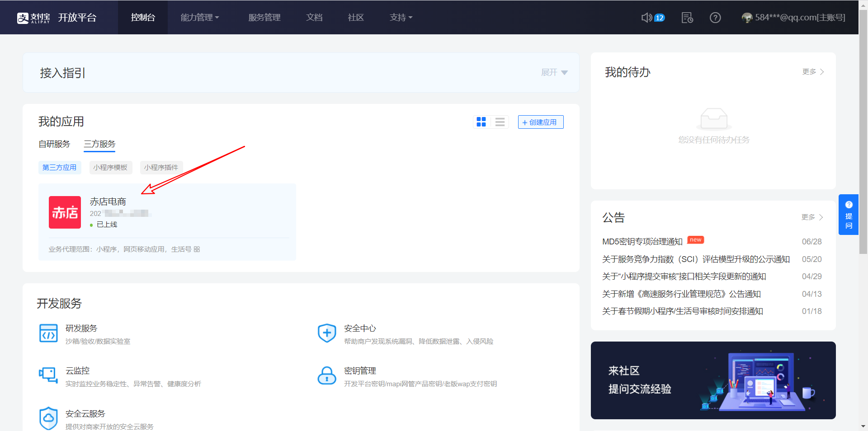868x431 pixels.
Task: Open the 云监控 title link
Action: pos(77,371)
